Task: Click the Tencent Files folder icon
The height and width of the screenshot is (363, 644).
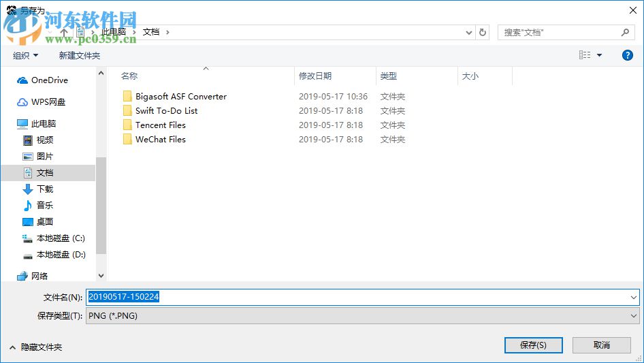Action: click(127, 125)
